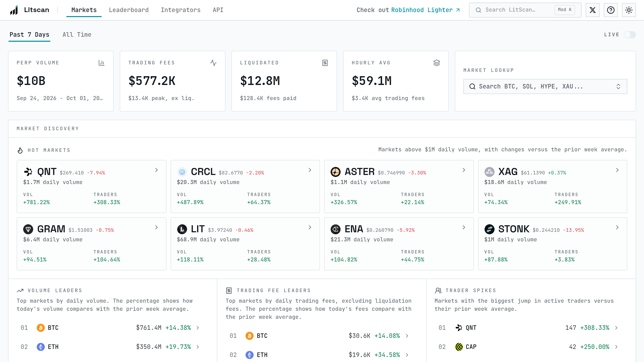Click the Trading Fees activity pulse icon
This screenshot has height=362, width=644.
coord(213,63)
